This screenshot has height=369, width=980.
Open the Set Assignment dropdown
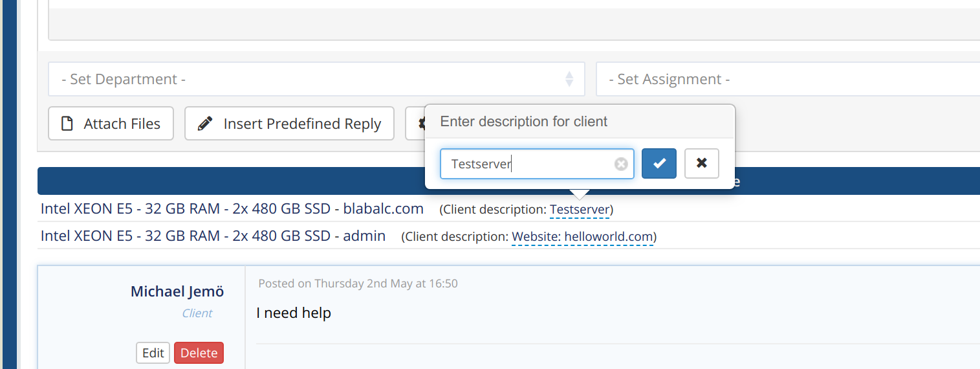pos(788,79)
